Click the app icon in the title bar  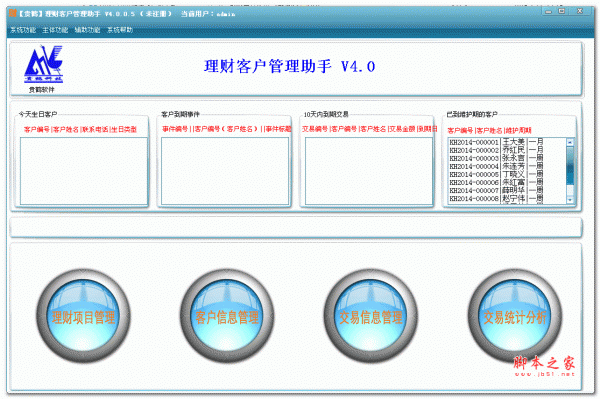tap(13, 13)
